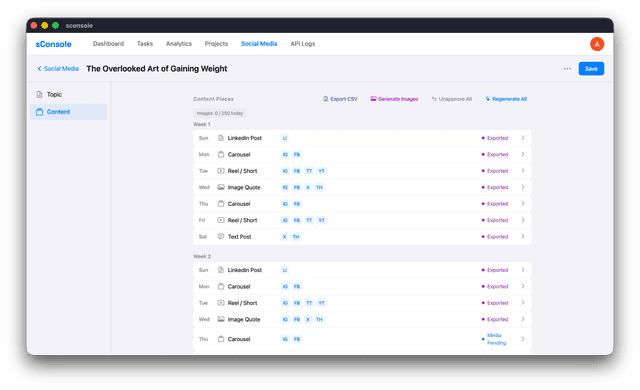Expand Week 1 Thursday Carousel chevron
The image size is (640, 390).
(523, 204)
